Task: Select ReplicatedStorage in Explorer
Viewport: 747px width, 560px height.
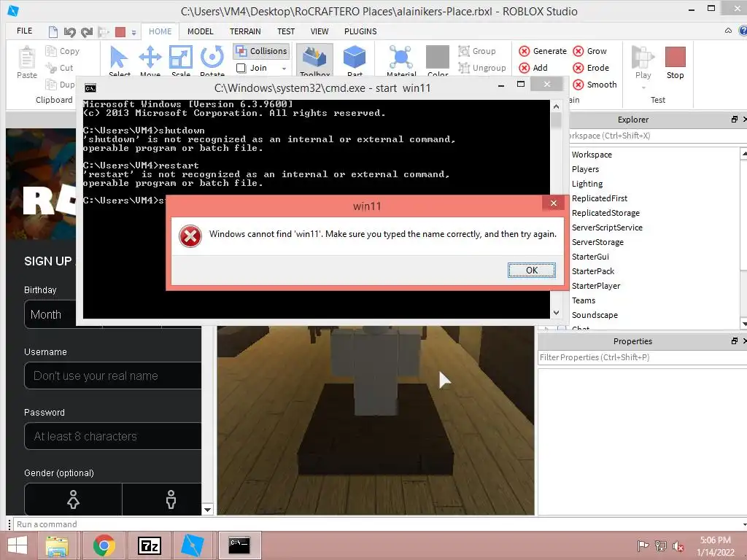Action: coord(605,213)
